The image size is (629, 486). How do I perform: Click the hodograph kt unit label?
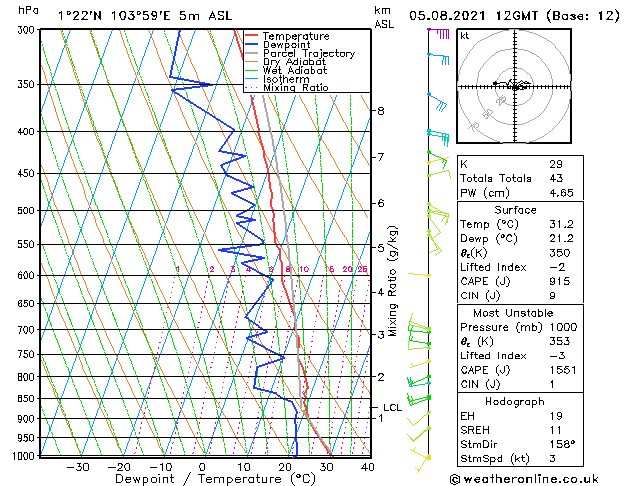tap(465, 36)
